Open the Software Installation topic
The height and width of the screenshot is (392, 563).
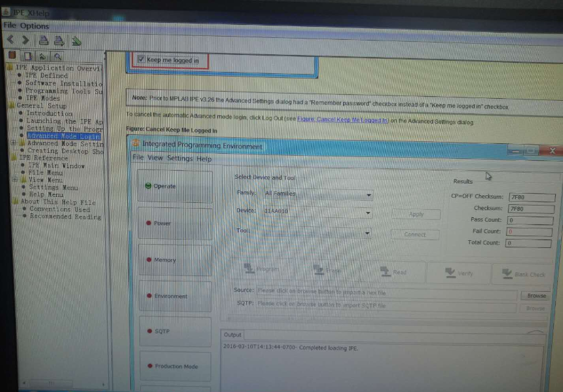pyautogui.click(x=64, y=83)
